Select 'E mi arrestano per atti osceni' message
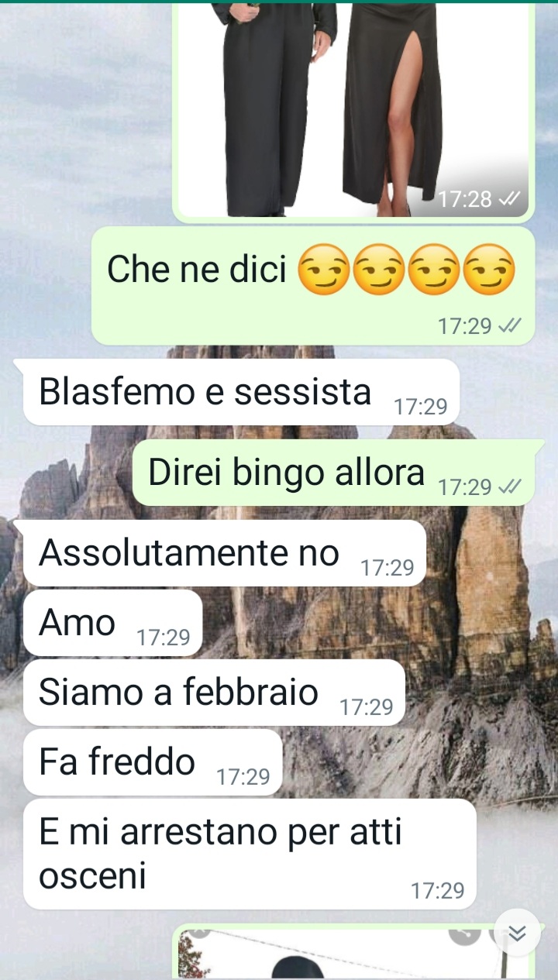This screenshot has width=558, height=980. tap(250, 854)
